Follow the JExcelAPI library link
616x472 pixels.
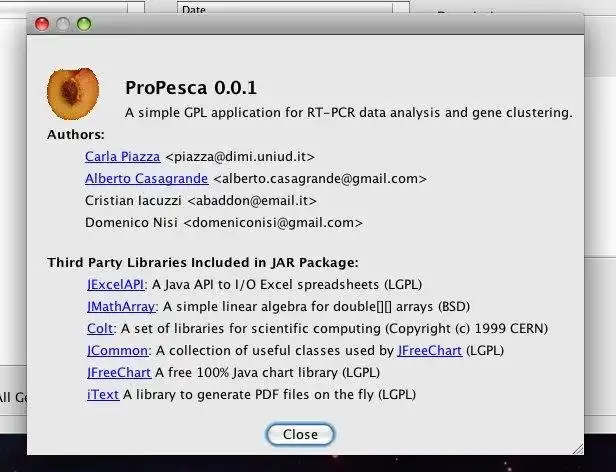[x=116, y=285]
